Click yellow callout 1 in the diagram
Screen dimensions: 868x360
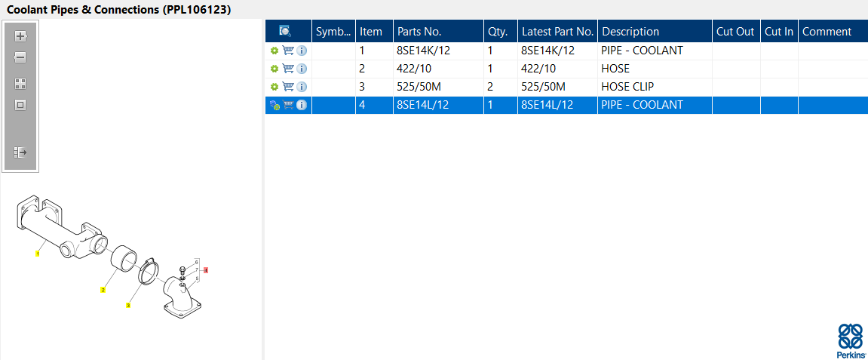click(37, 254)
